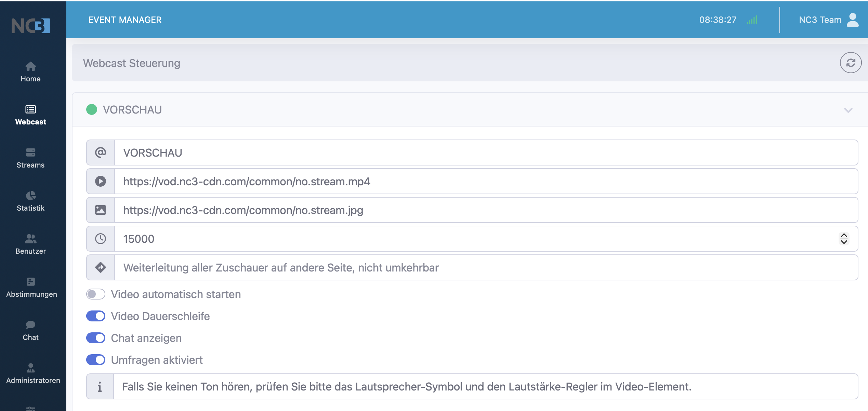Click the Umfragen aktiviert label
The height and width of the screenshot is (411, 868).
[157, 360]
